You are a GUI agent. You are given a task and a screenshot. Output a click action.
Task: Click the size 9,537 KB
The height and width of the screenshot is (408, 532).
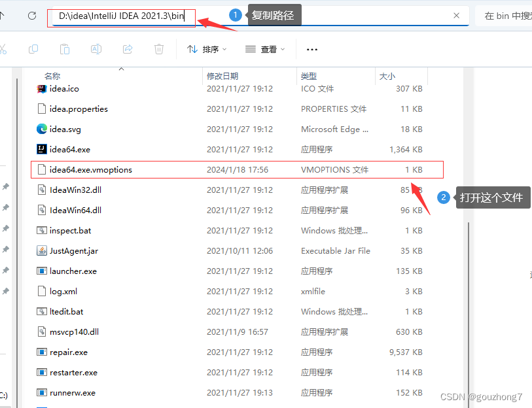(406, 352)
